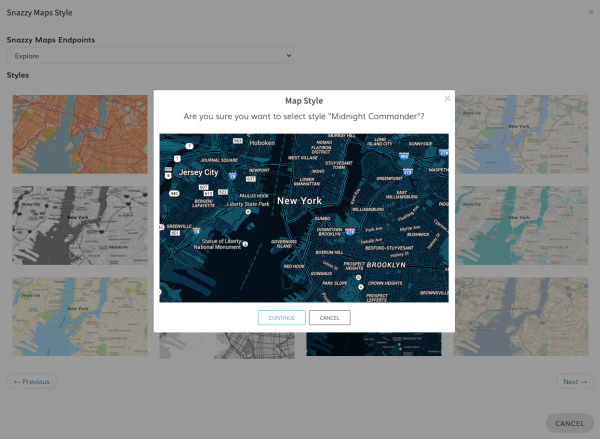The width and height of the screenshot is (600, 439).
Task: Click the Brooklyn label on preview map
Action: pos(384,265)
